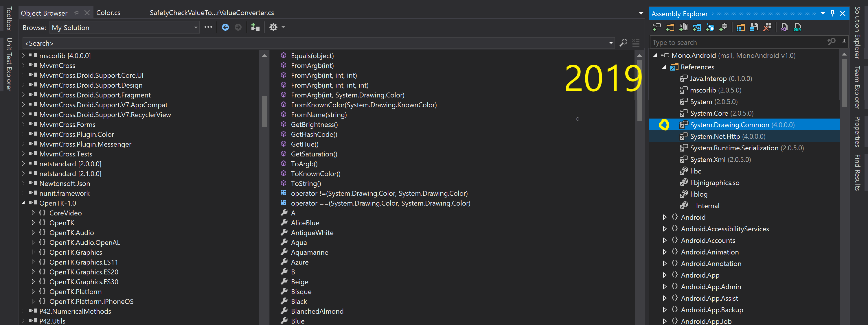
Task: Collapse the OpenTK-1.0 assembly node
Action: click(23, 203)
